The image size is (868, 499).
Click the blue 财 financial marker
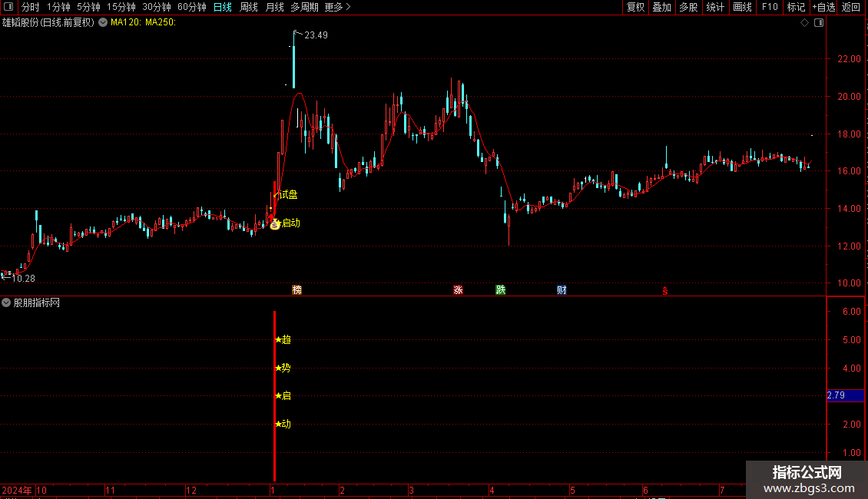click(x=562, y=290)
